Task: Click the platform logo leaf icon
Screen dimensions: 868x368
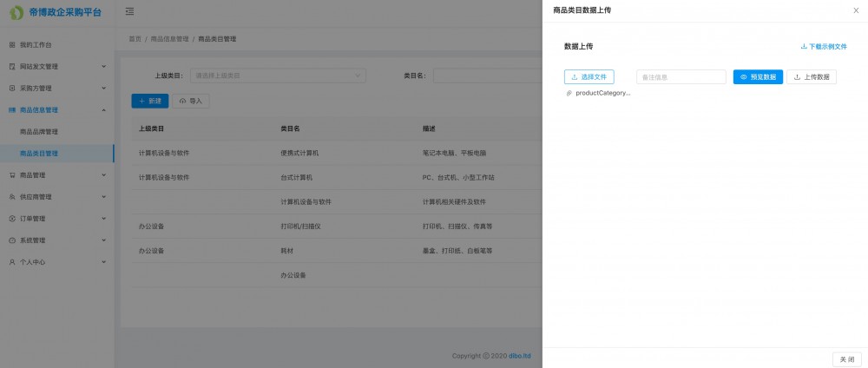Action: click(16, 12)
